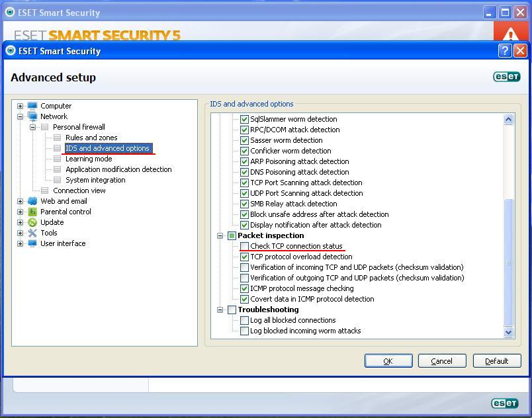The height and width of the screenshot is (418, 532).
Task: Click the User interface monitor icon
Action: [x=32, y=243]
